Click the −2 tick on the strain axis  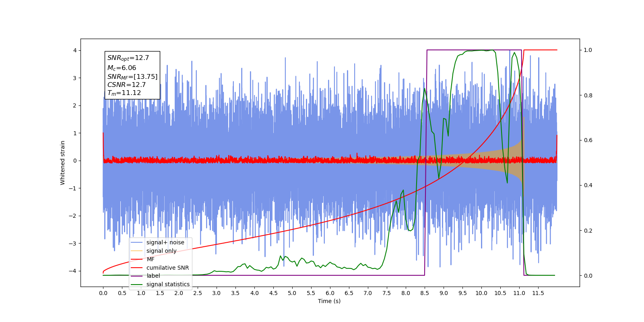point(73,216)
